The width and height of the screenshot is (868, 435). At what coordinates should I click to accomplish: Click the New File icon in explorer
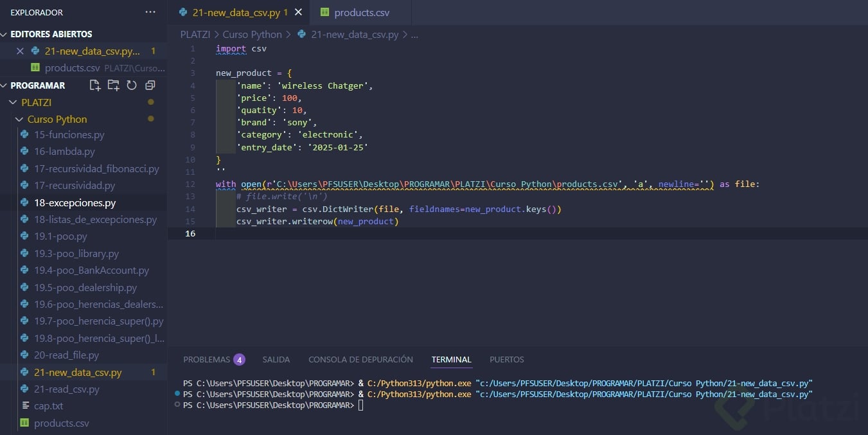pos(95,85)
